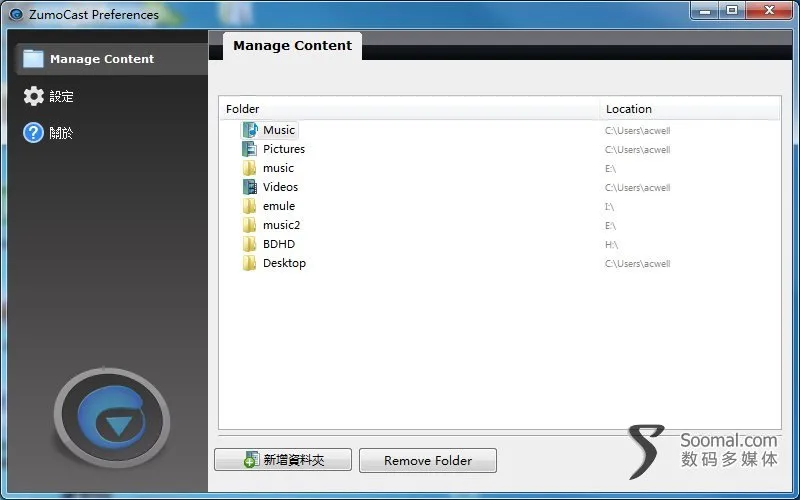Click the I:\ location of emule
800x500 pixels.
point(609,207)
